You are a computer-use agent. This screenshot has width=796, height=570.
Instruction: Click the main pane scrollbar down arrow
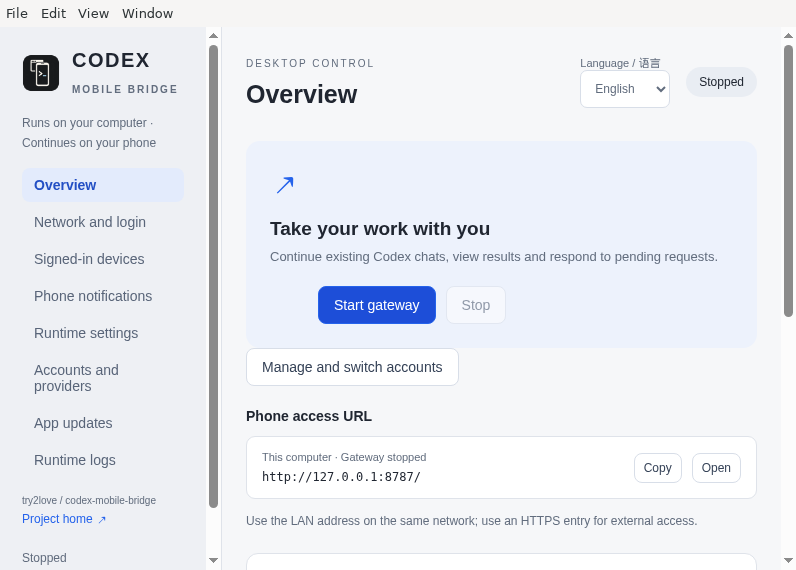pos(788,560)
